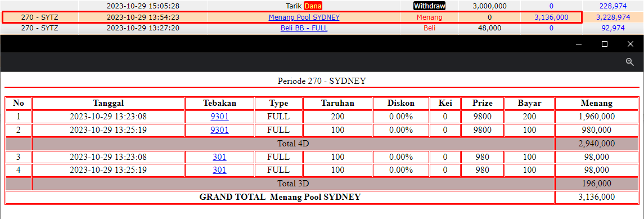Click the No column header
Viewport: 644px width, 219px height.
point(19,103)
